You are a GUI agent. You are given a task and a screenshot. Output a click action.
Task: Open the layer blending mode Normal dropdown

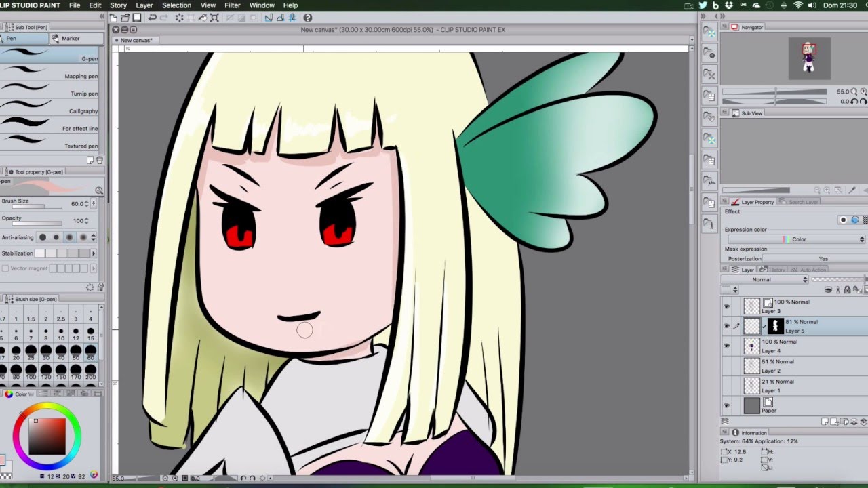(766, 279)
